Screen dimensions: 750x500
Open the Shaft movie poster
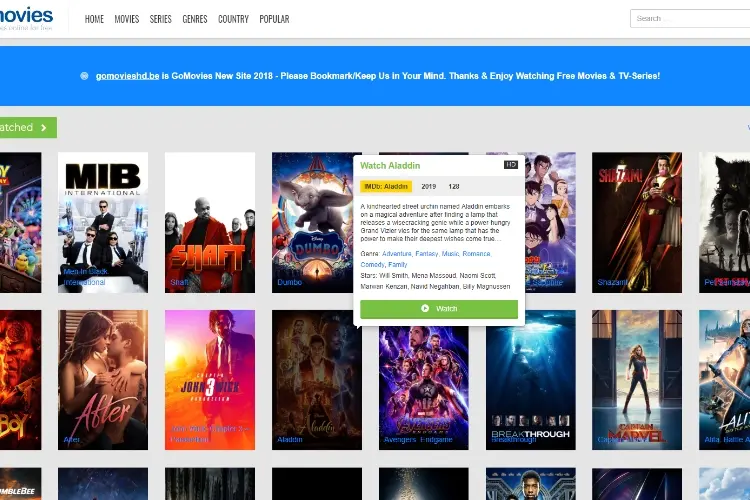click(210, 222)
